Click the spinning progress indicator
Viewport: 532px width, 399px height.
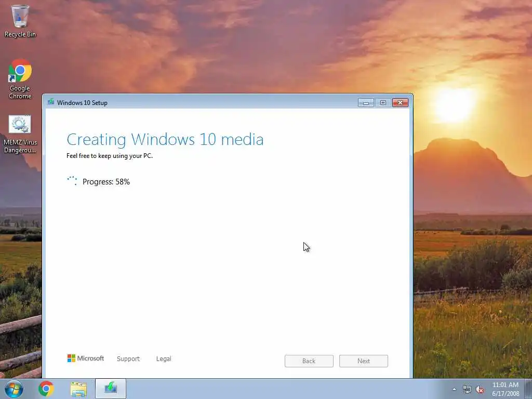[x=72, y=181]
